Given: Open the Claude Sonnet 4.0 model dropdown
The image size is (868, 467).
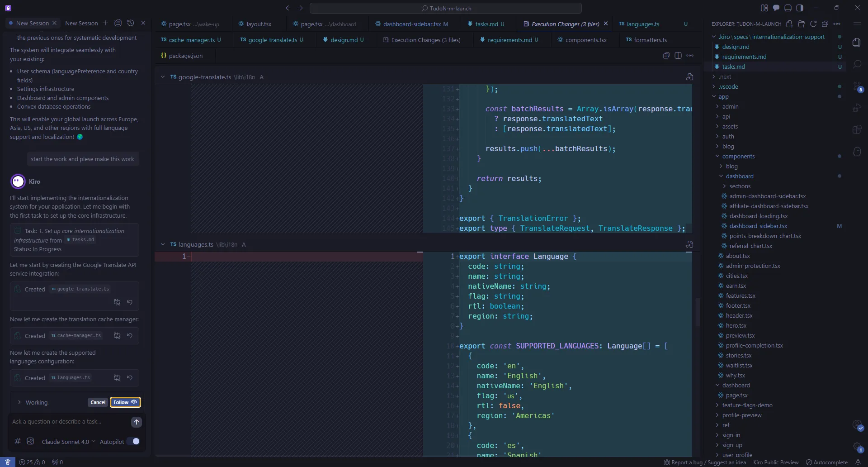Looking at the screenshot, I should pyautogui.click(x=68, y=442).
